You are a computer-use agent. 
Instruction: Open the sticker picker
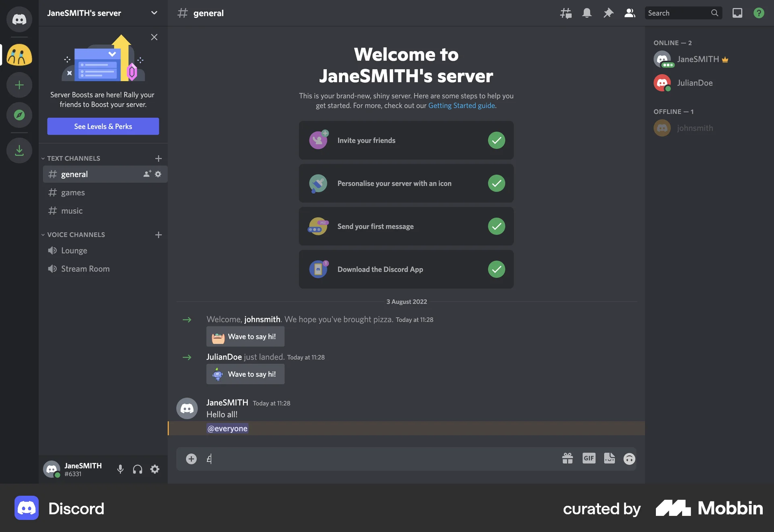609,459
